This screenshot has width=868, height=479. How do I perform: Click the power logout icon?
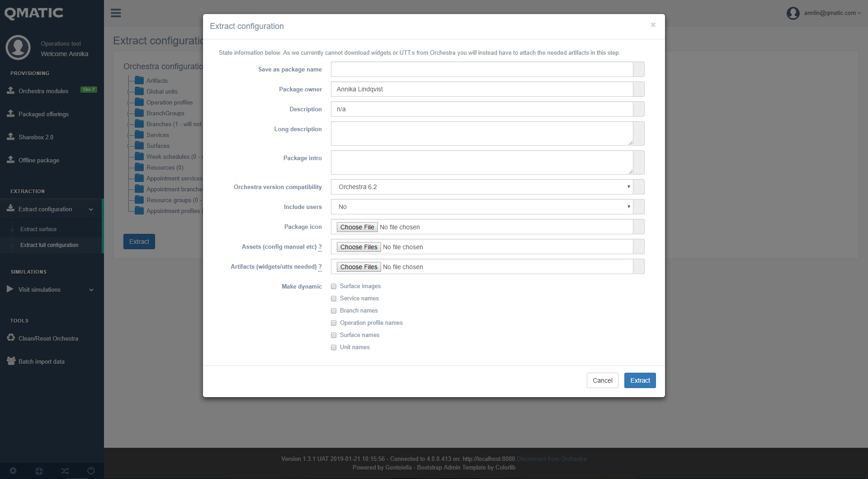point(91,471)
